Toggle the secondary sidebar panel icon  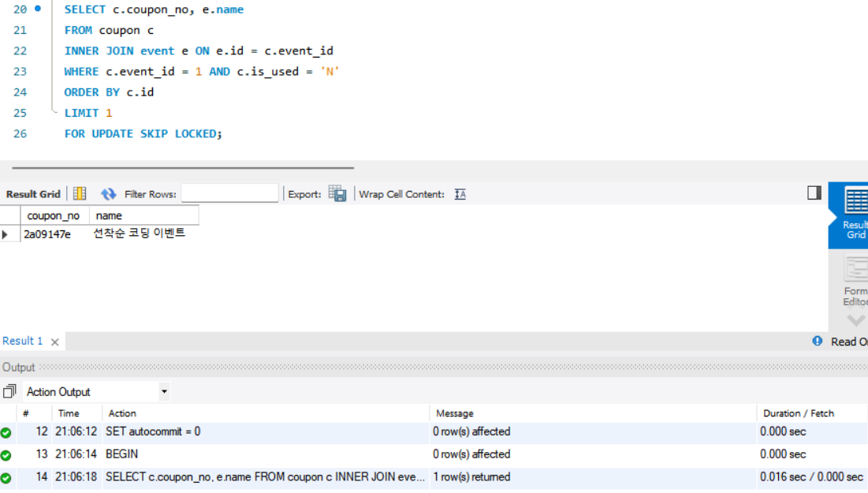(x=814, y=192)
